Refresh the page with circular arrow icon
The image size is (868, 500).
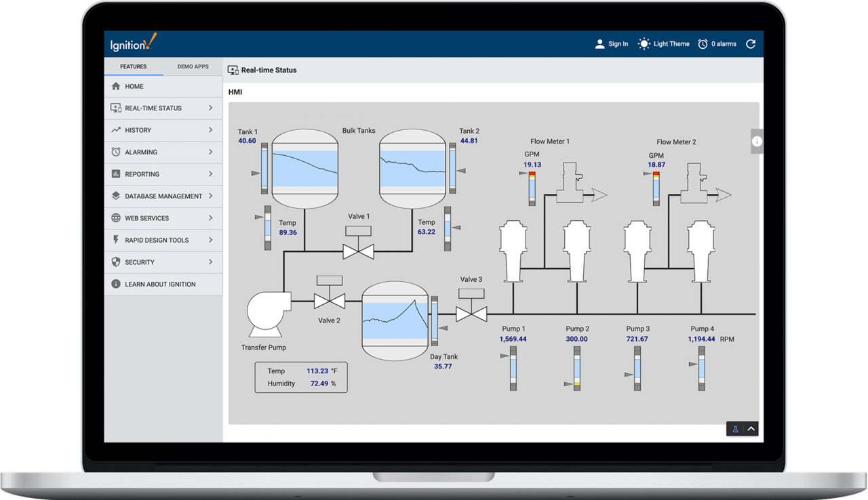(x=750, y=43)
